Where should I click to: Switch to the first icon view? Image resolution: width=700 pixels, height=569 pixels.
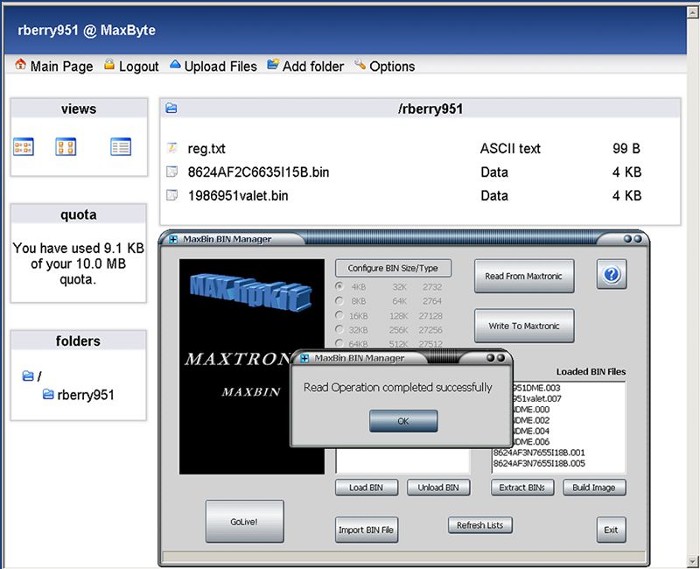pos(23,147)
